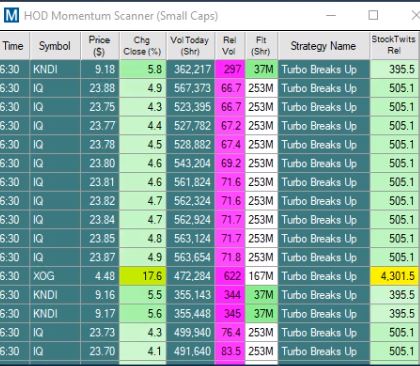This screenshot has height=366, width=420.
Task: Minimize the HOD Momentum Scanner window
Action: (x=331, y=15)
